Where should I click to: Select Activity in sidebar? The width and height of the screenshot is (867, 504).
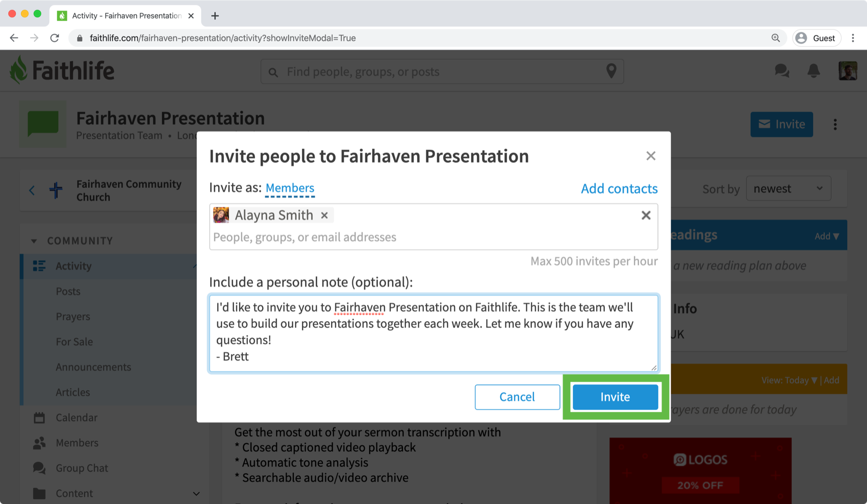pos(73,266)
